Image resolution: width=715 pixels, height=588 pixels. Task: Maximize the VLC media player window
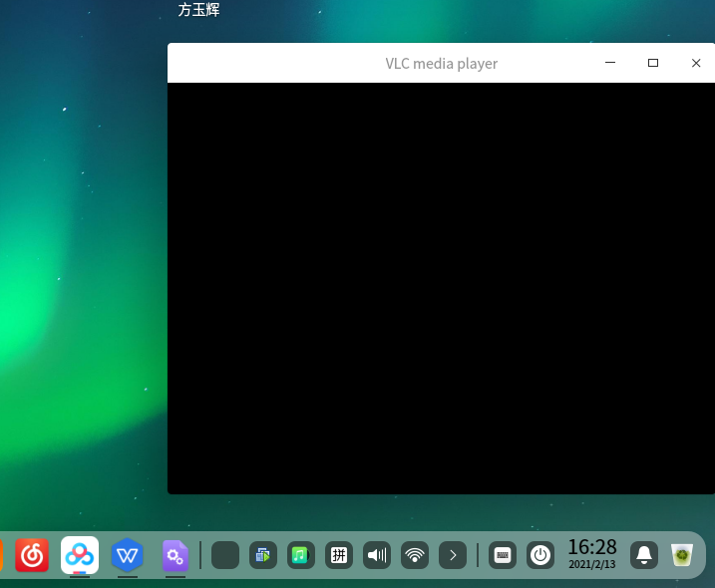653,63
